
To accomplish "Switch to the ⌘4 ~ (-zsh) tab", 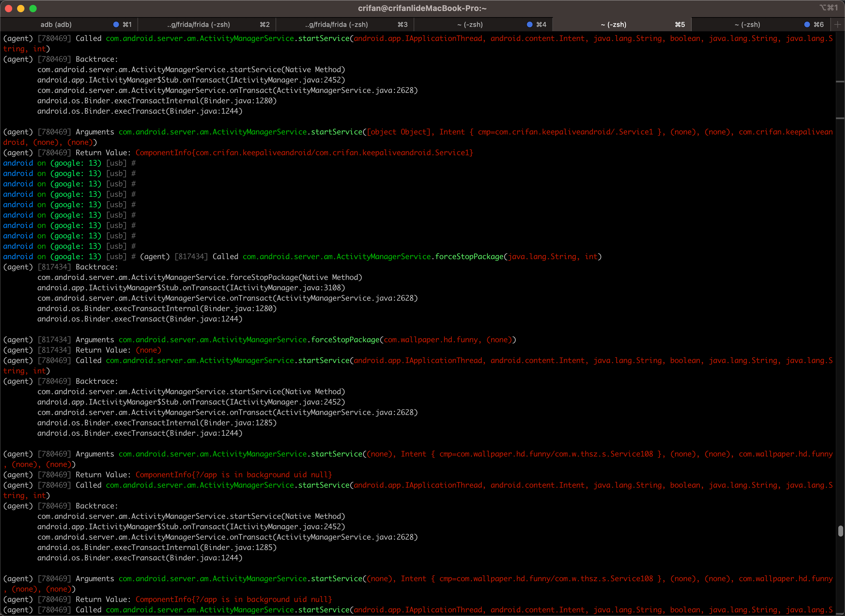I will click(x=483, y=25).
